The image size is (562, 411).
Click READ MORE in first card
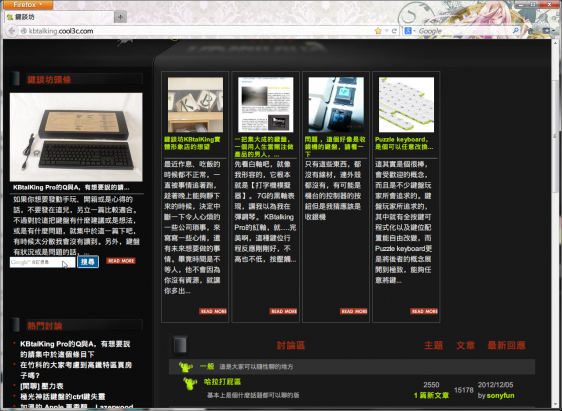[x=213, y=311]
